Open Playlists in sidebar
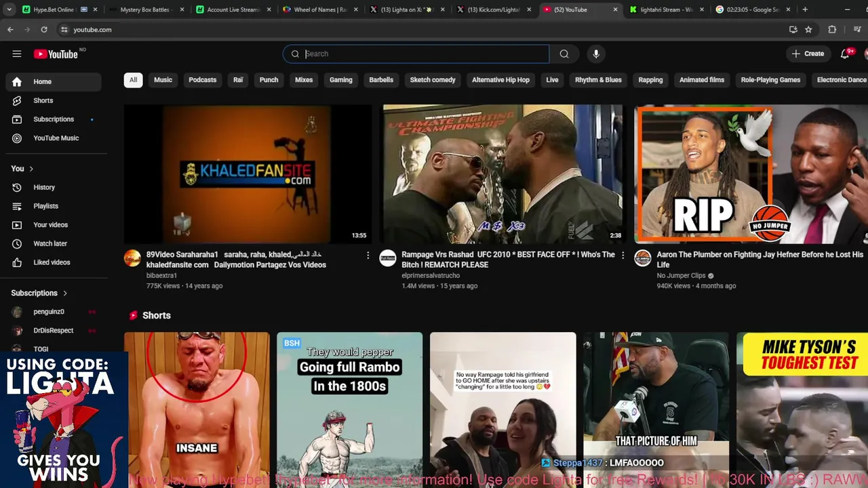 [54, 206]
